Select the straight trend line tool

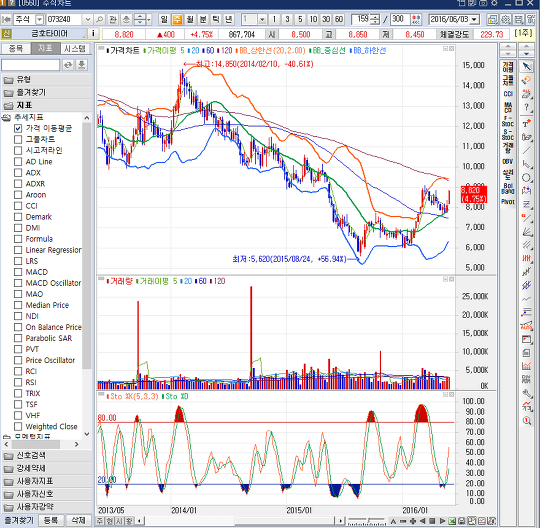coord(526,151)
